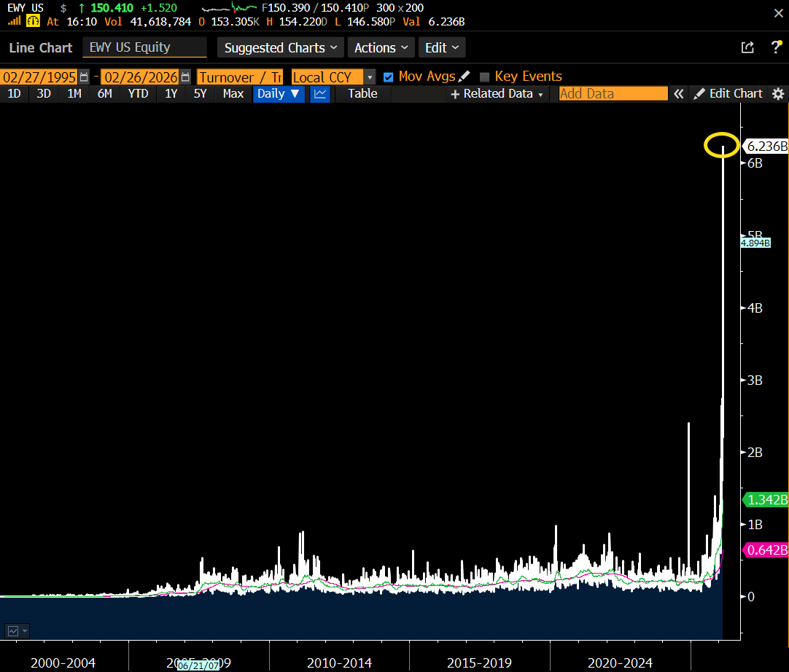Image resolution: width=789 pixels, height=672 pixels.
Task: Open end date calendar picker icon
Action: 185,77
